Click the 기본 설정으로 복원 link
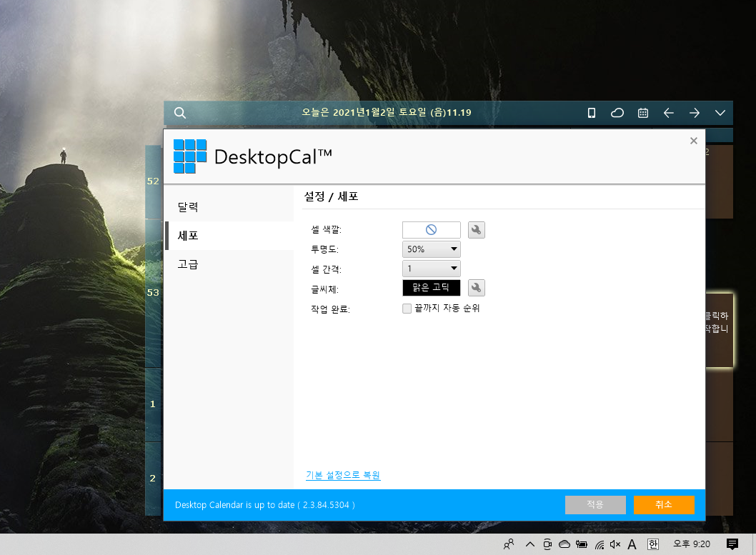Viewport: 756px width, 555px height. coord(343,475)
